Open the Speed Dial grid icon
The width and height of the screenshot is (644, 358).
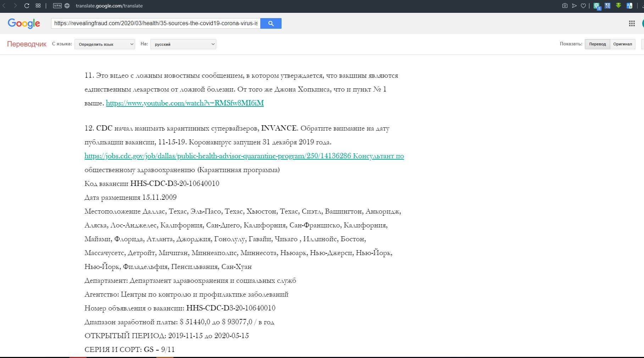(38, 6)
